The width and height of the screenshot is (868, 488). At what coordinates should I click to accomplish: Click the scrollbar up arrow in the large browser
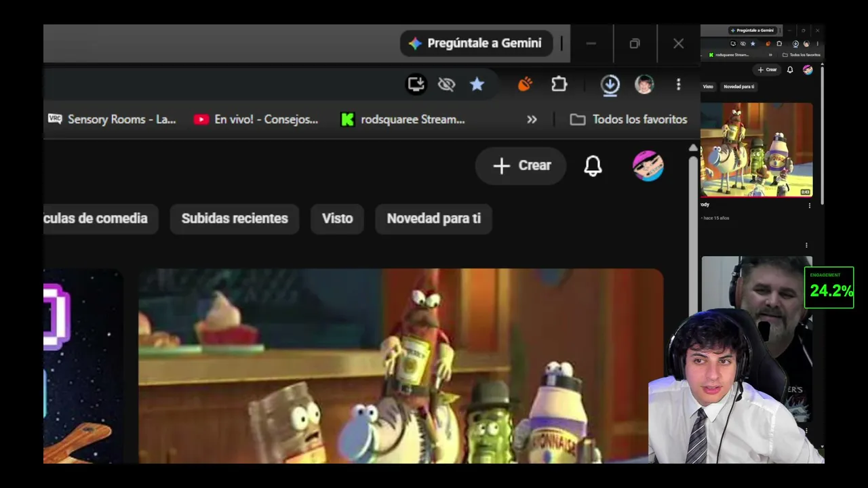(693, 147)
